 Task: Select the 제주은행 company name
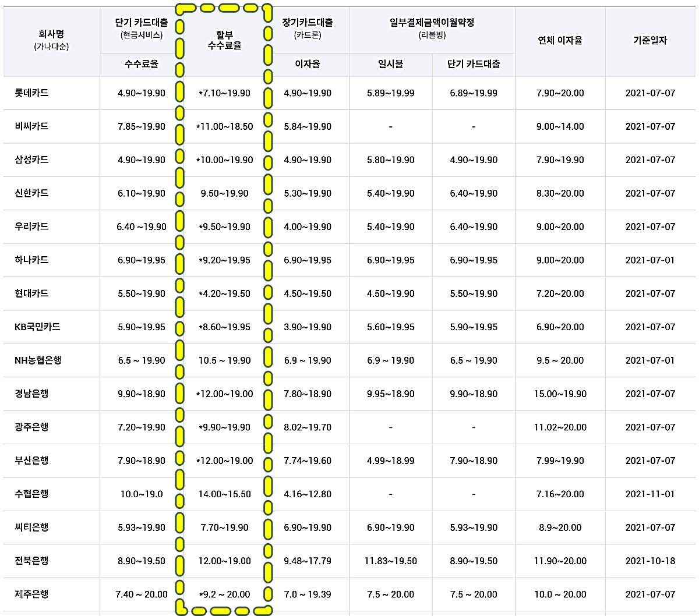point(31,594)
